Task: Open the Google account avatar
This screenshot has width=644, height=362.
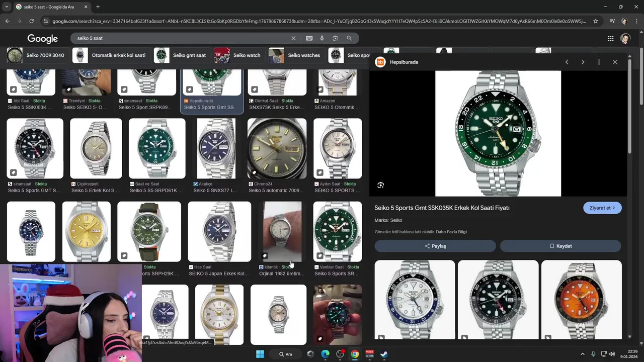Action: pyautogui.click(x=625, y=39)
